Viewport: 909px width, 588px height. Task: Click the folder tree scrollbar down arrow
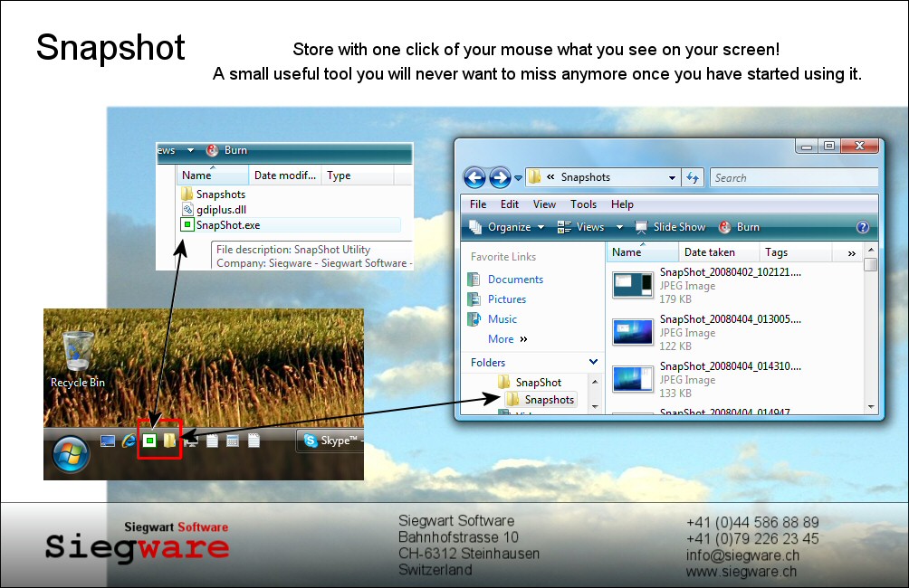point(595,407)
